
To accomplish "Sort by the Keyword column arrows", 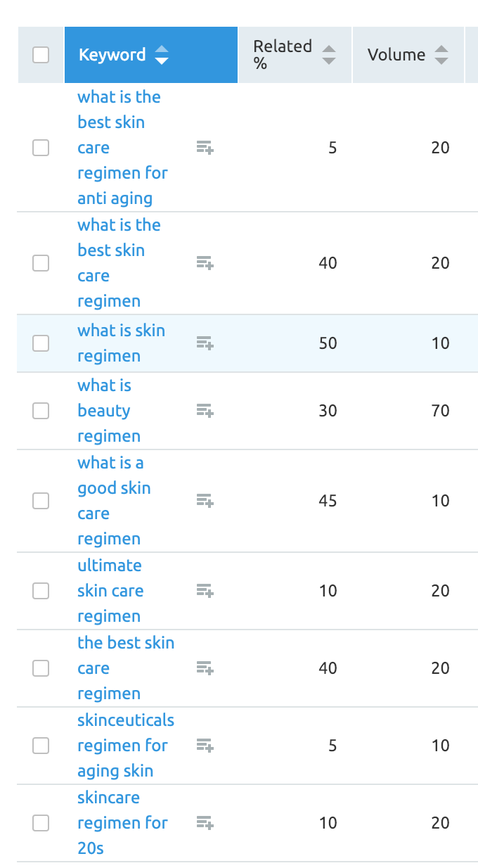I will tap(162, 55).
